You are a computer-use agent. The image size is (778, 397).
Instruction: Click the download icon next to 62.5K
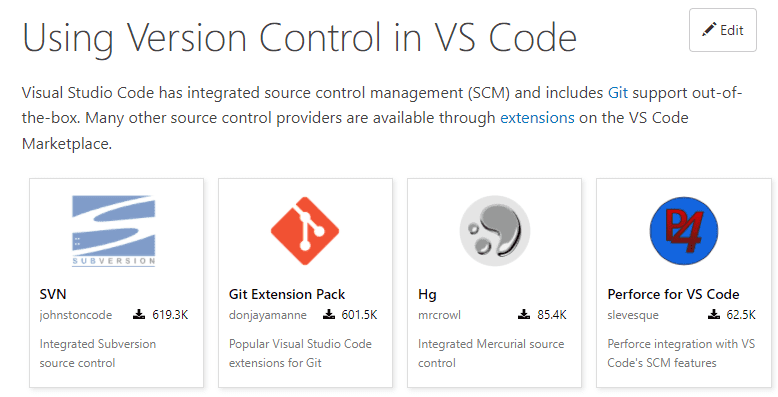point(713,314)
